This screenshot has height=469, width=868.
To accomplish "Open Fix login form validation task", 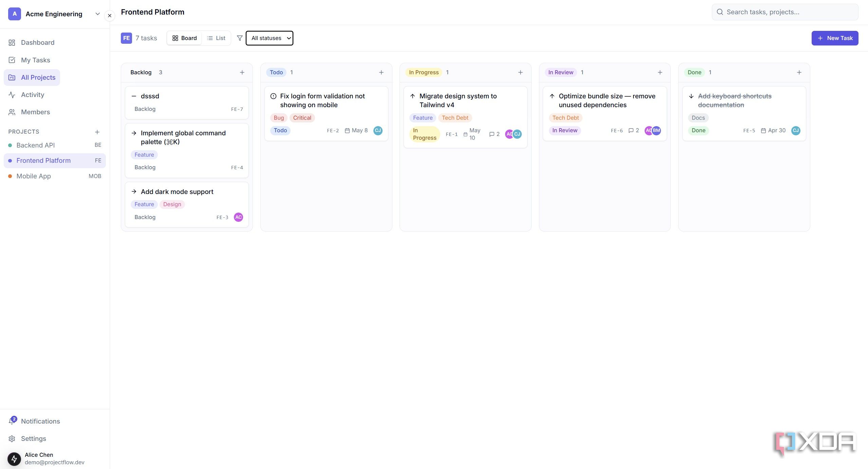I will pos(326,114).
